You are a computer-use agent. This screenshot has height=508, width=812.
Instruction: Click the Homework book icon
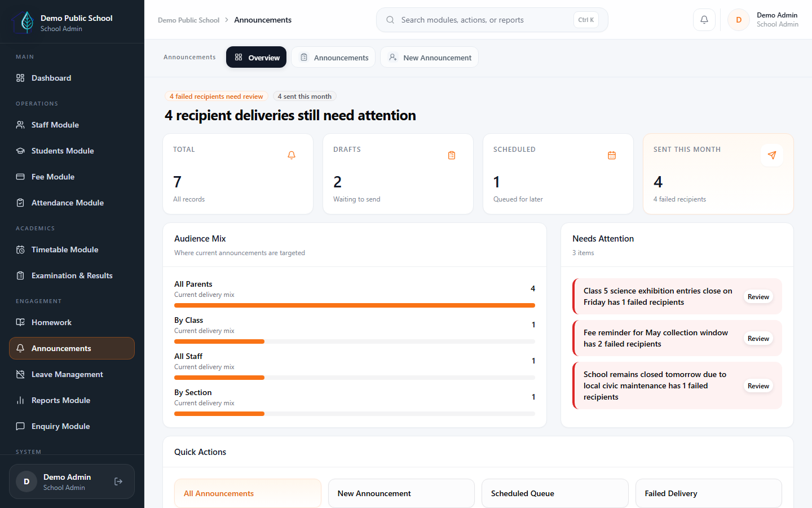click(20, 322)
